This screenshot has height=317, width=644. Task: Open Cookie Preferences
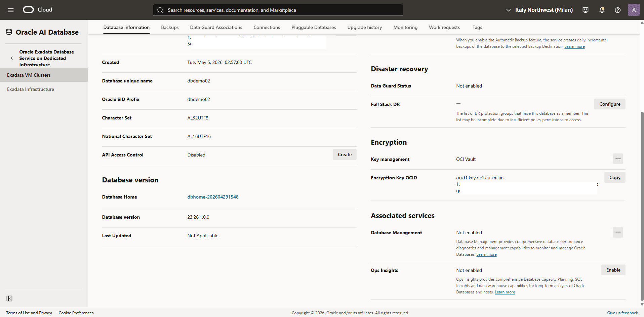pyautogui.click(x=76, y=313)
